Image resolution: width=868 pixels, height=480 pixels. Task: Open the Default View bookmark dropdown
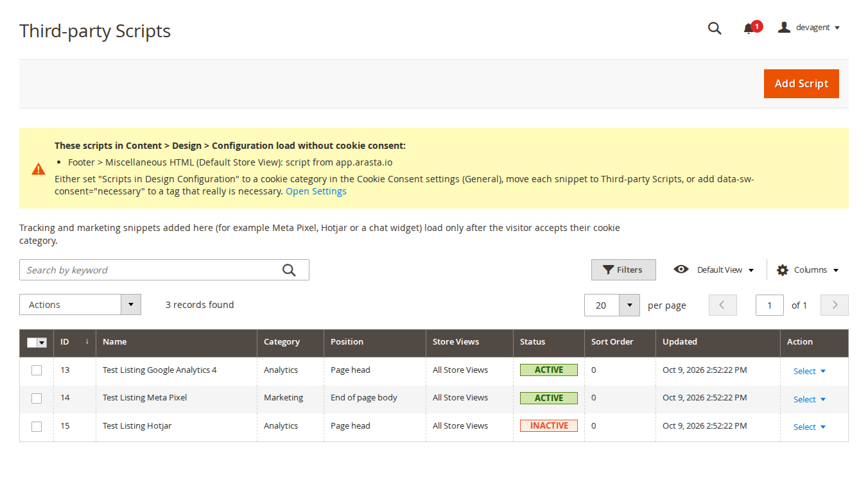pos(714,270)
